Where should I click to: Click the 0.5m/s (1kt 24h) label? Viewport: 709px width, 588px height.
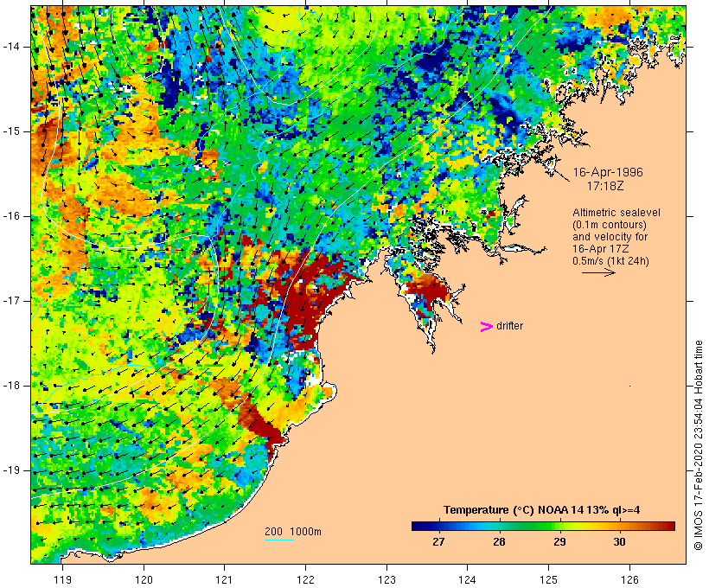[x=611, y=261]
